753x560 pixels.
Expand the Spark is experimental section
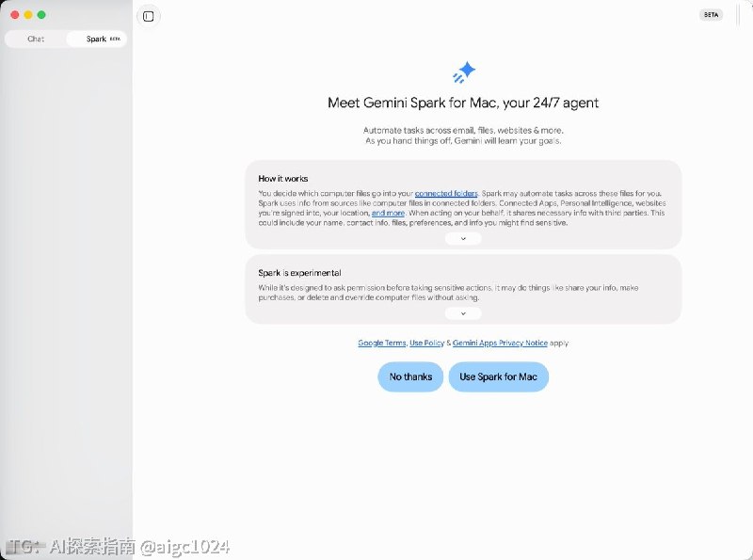[x=463, y=313]
